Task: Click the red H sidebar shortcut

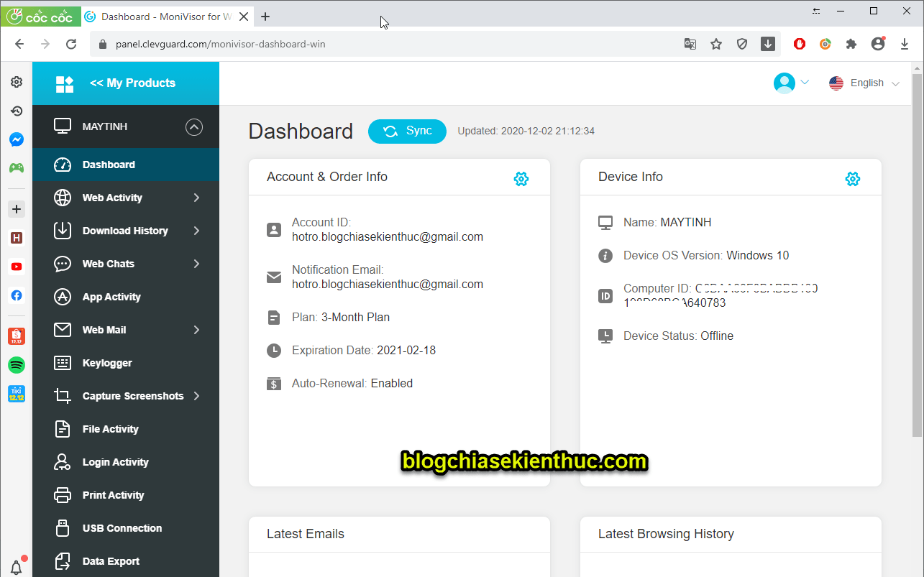Action: pyautogui.click(x=17, y=238)
